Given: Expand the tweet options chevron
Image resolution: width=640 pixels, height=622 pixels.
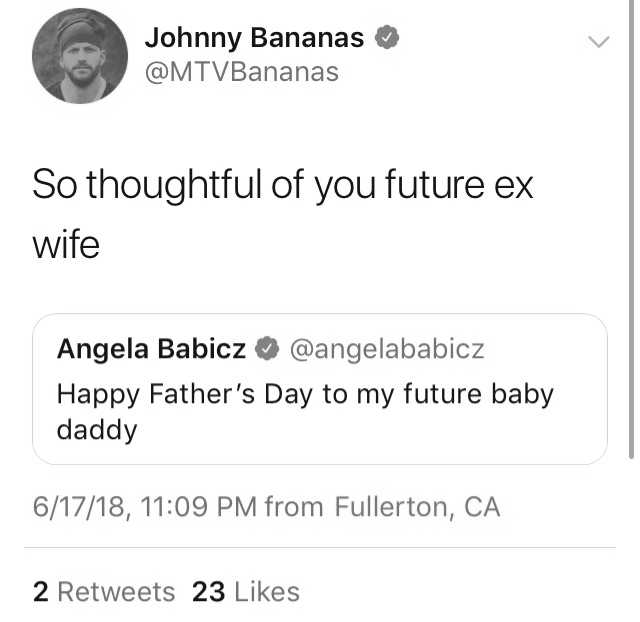Looking at the screenshot, I should point(599,41).
